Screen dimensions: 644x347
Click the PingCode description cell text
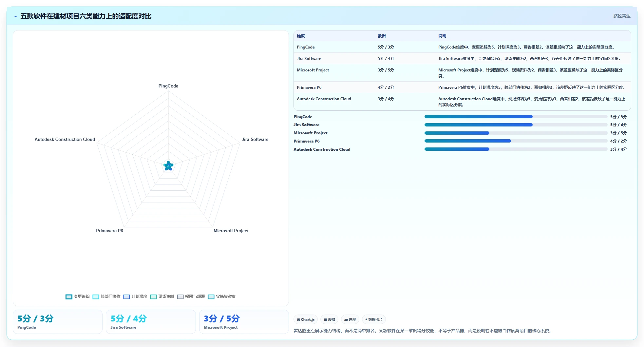pyautogui.click(x=527, y=47)
